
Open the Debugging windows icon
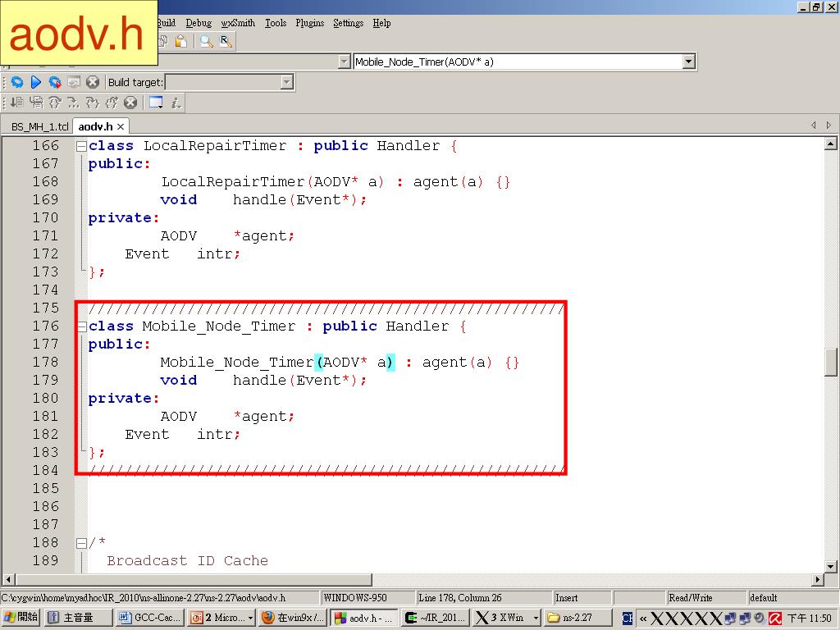pyautogui.click(x=156, y=103)
